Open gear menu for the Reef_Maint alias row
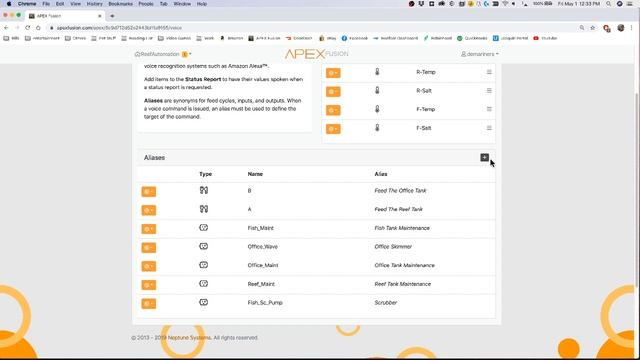Viewport: 640px width, 360px height. click(149, 285)
